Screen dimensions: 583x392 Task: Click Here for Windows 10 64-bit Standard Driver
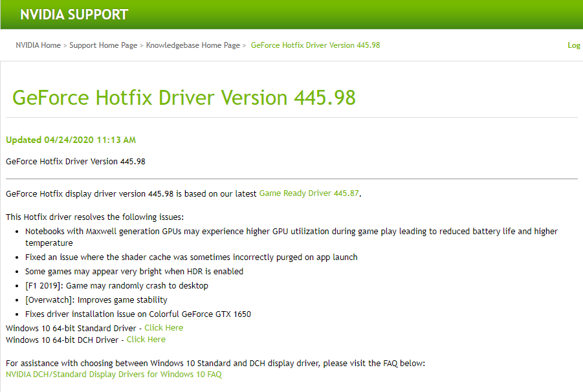[164, 328]
